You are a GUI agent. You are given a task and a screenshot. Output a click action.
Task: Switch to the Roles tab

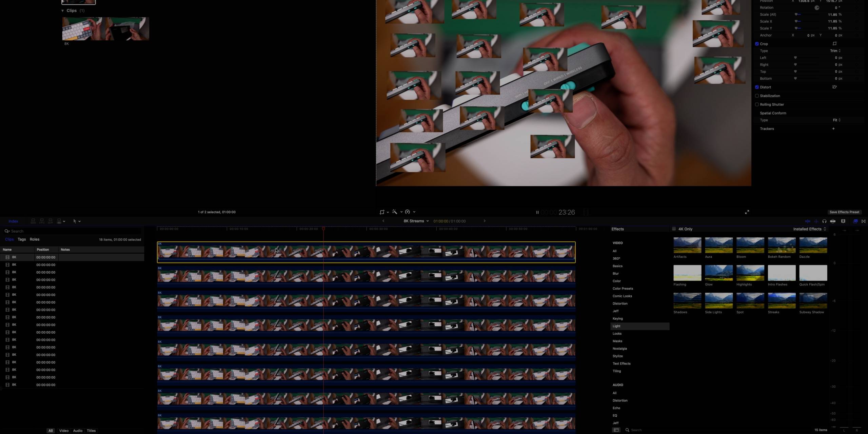point(35,239)
